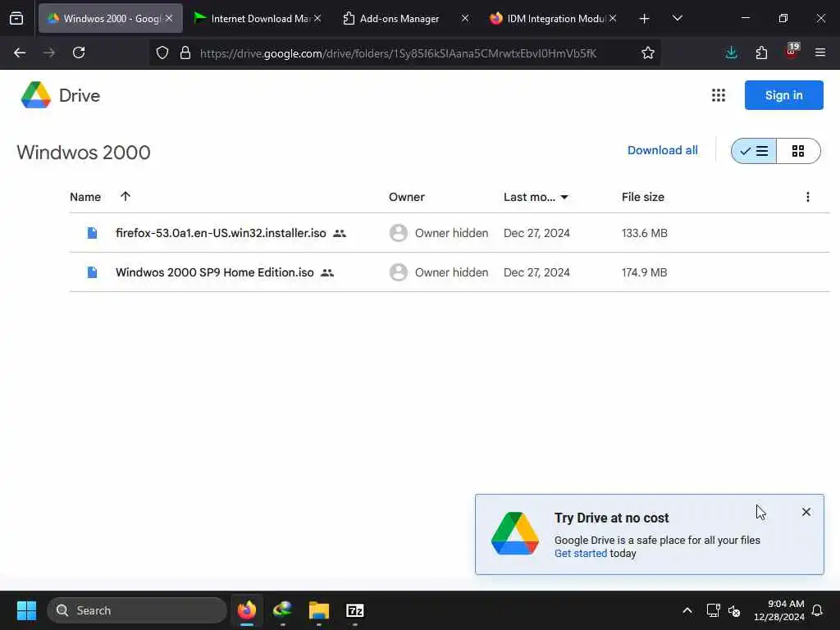This screenshot has height=630, width=840.
Task: Click 133.6 MB file size value
Action: point(645,233)
